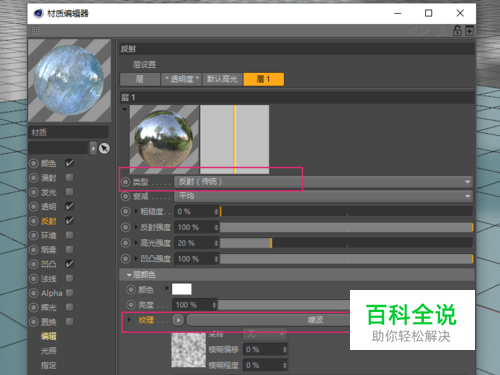Click the 颜色 channel label
The width and height of the screenshot is (500, 375).
[49, 163]
